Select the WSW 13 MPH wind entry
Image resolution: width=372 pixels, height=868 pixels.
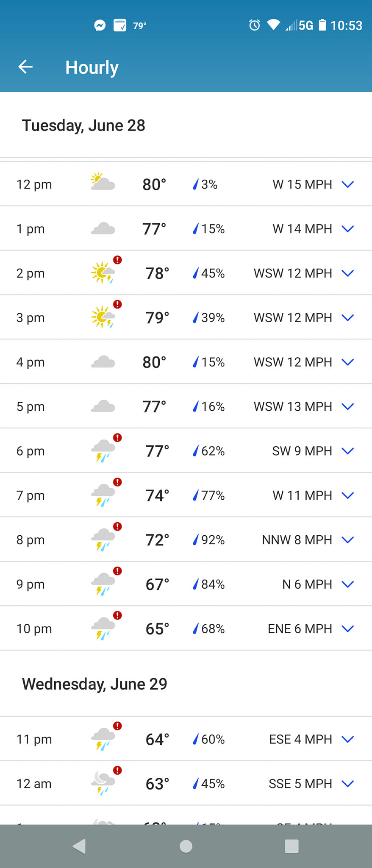292,406
